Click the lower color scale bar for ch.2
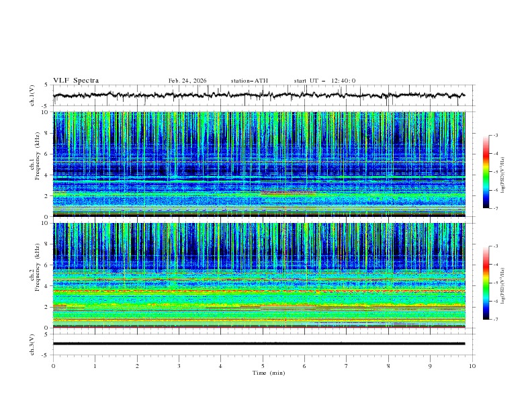This screenshot has height=411, width=532. pos(486,283)
